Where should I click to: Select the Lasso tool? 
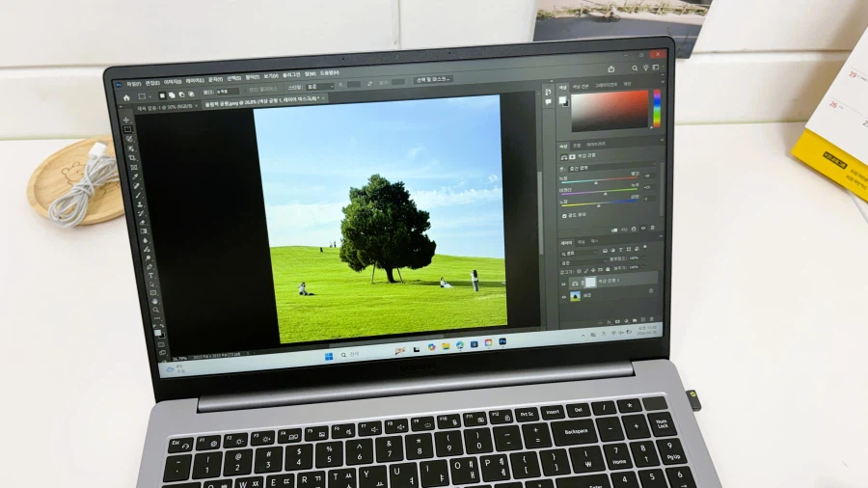[x=128, y=138]
